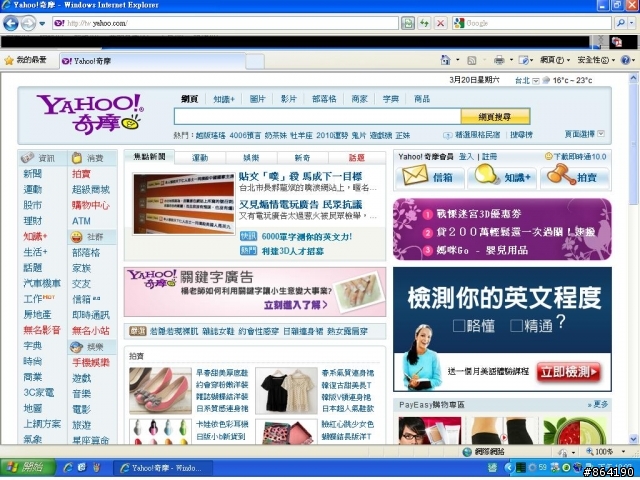
Task: Click the yellow 網頁搜尋 button
Action: pyautogui.click(x=495, y=117)
